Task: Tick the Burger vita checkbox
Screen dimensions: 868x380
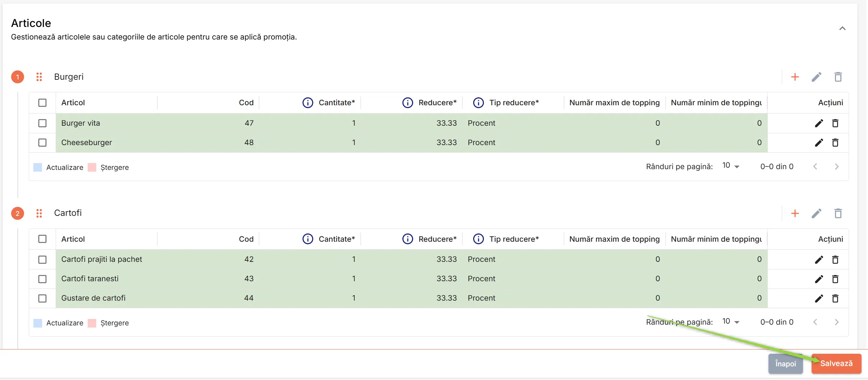Action: point(42,123)
